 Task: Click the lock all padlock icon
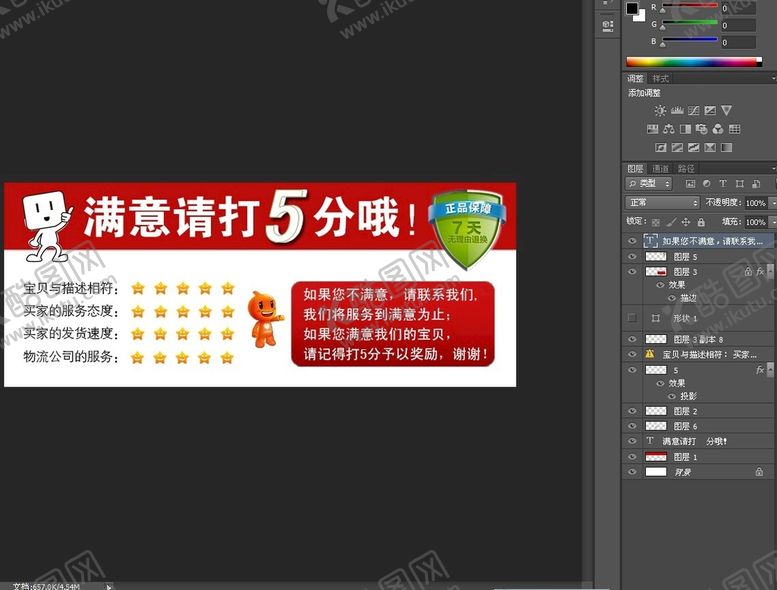pyautogui.click(x=701, y=222)
